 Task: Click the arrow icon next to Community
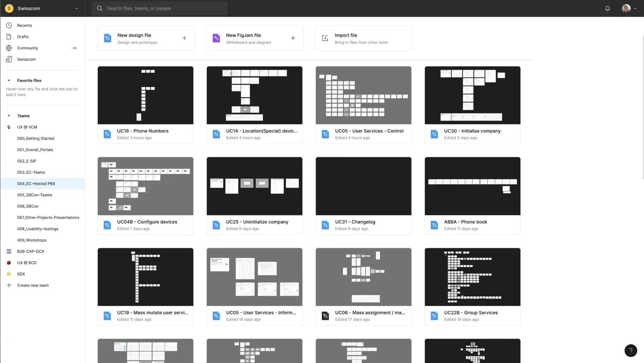[x=74, y=48]
